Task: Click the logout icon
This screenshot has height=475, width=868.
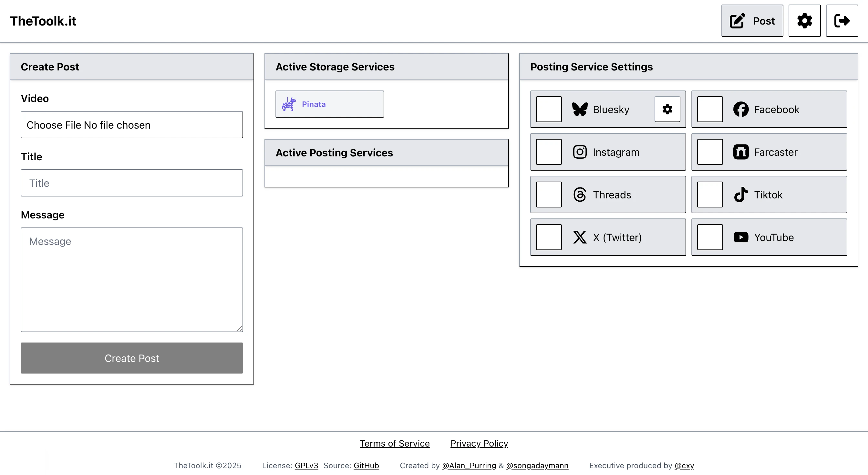Action: tap(842, 21)
